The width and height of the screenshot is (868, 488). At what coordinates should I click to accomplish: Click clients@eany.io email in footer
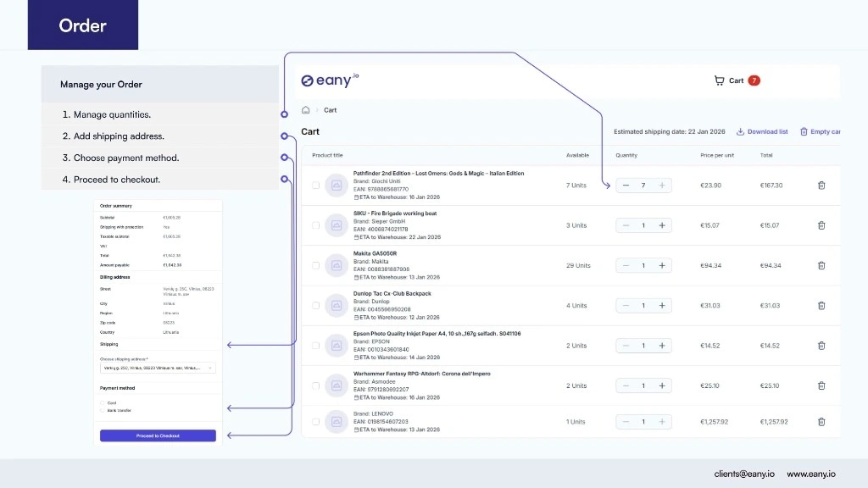click(744, 474)
